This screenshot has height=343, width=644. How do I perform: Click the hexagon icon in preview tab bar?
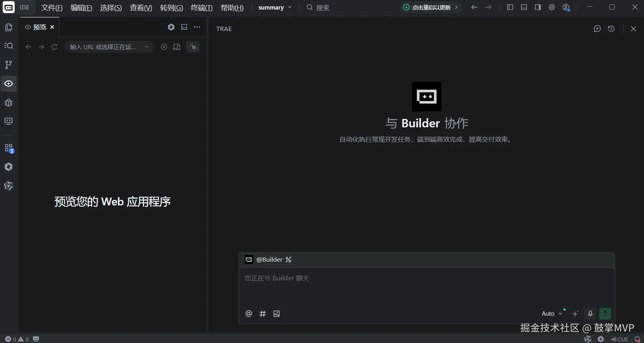pyautogui.click(x=171, y=27)
